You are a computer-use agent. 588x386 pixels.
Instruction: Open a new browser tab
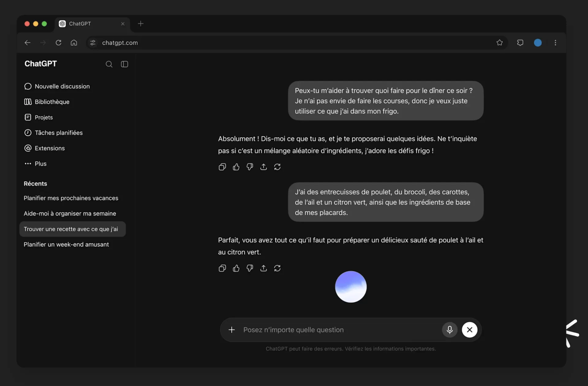[141, 24]
